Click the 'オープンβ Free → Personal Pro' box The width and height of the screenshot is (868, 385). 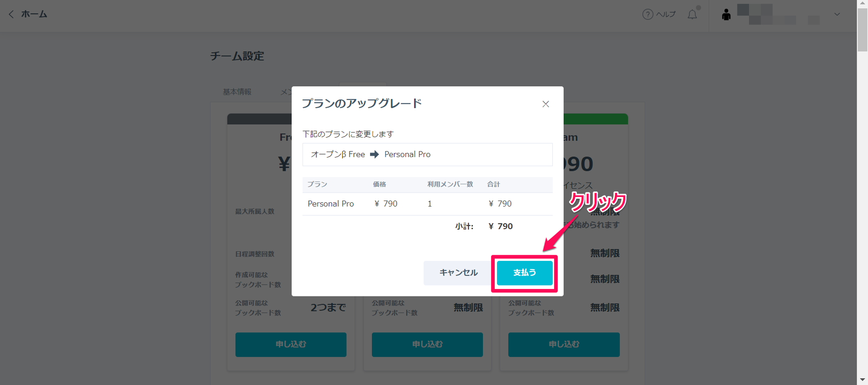pos(427,155)
